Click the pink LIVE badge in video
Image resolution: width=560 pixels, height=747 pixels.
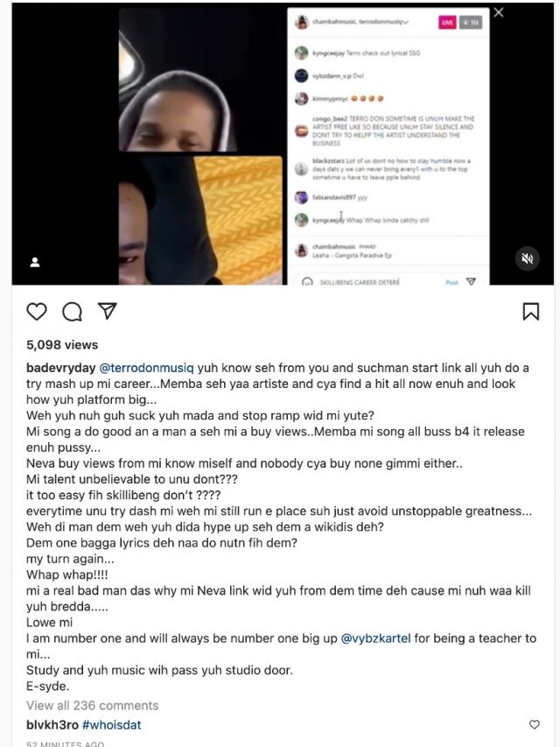tap(447, 23)
